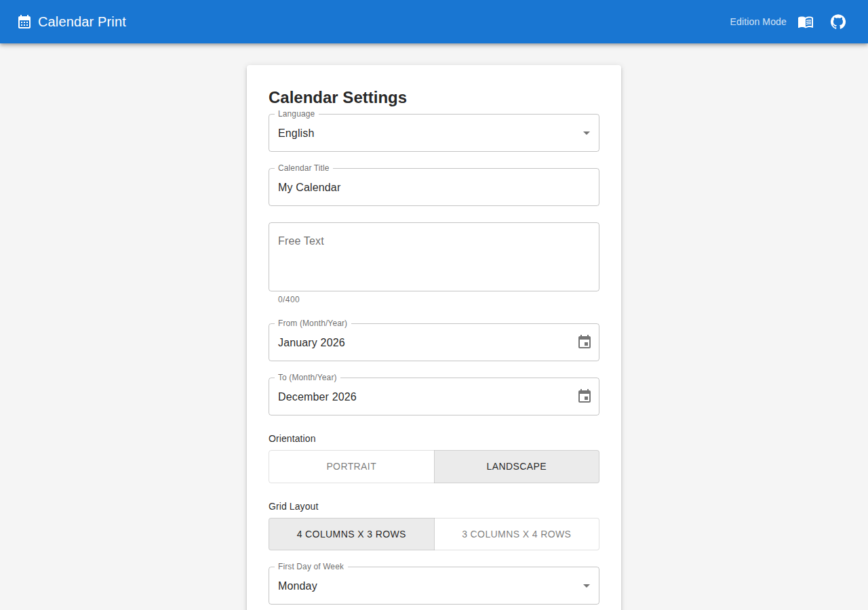Expand the Language dropdown arrow

587,133
